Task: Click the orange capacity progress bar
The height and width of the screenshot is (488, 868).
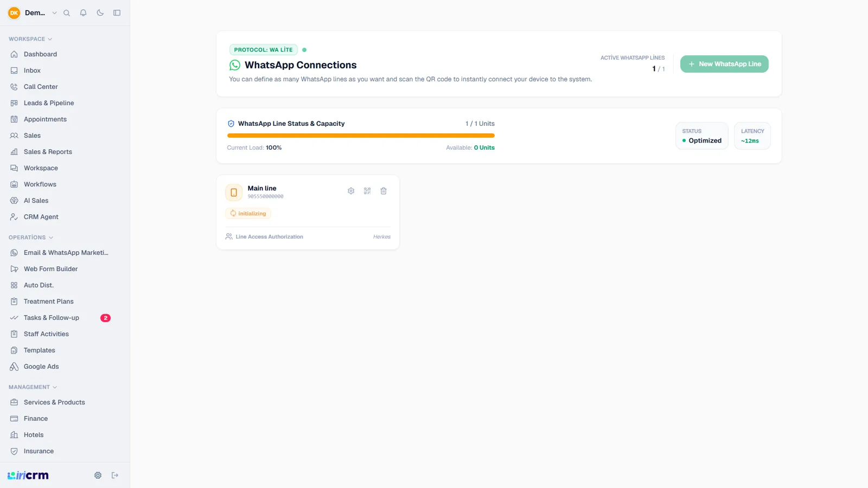Action: [361, 136]
